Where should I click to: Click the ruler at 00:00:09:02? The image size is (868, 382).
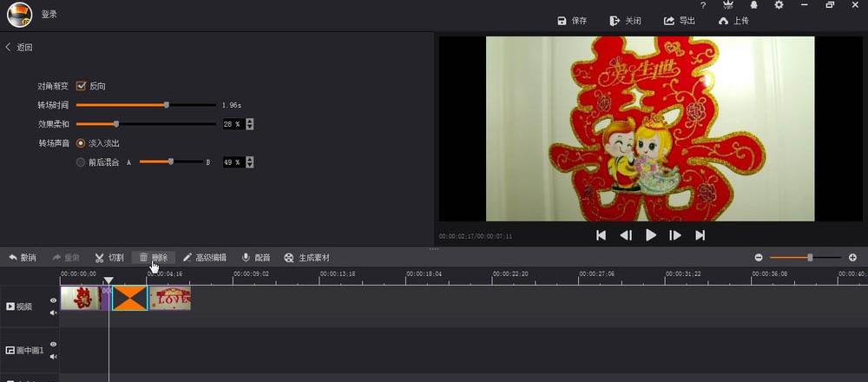(252, 273)
